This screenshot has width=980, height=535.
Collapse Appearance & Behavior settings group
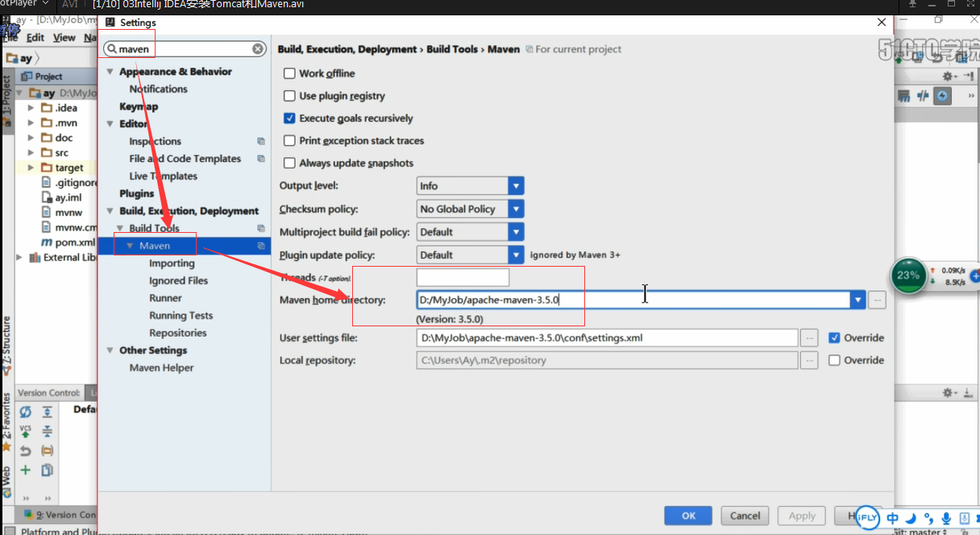[x=111, y=72]
